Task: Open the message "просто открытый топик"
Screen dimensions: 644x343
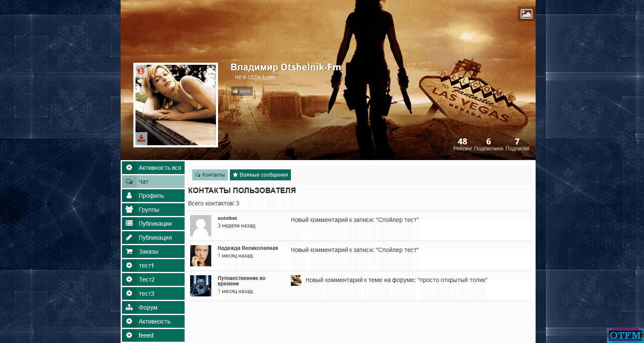Action: point(396,280)
